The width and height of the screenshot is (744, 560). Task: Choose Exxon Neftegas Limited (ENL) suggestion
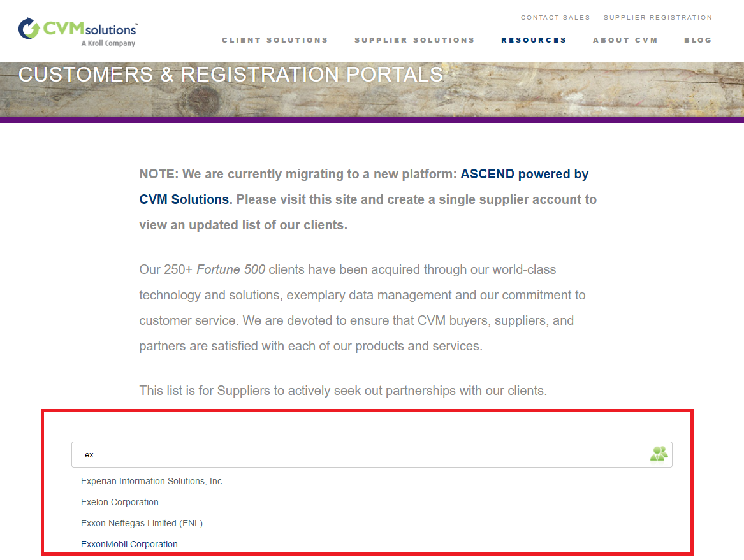[x=142, y=523]
